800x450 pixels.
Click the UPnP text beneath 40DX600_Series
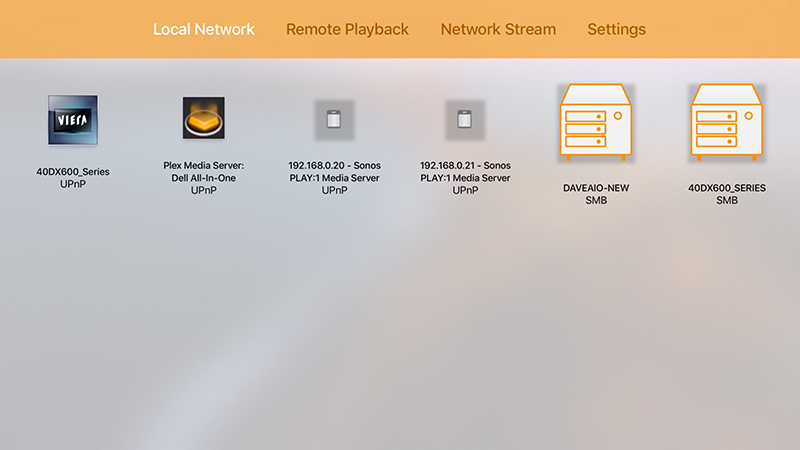click(x=73, y=184)
